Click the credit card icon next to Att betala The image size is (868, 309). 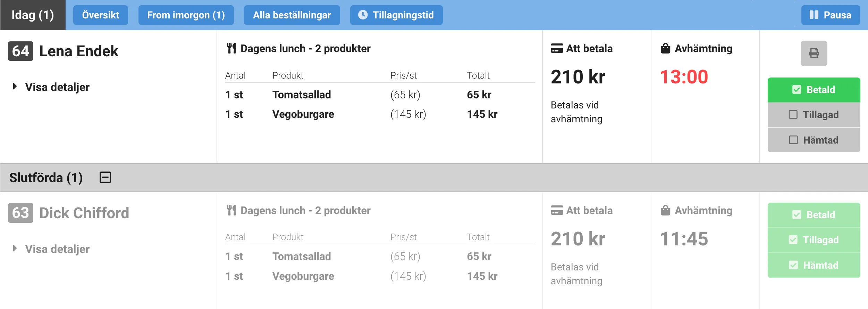coord(557,48)
